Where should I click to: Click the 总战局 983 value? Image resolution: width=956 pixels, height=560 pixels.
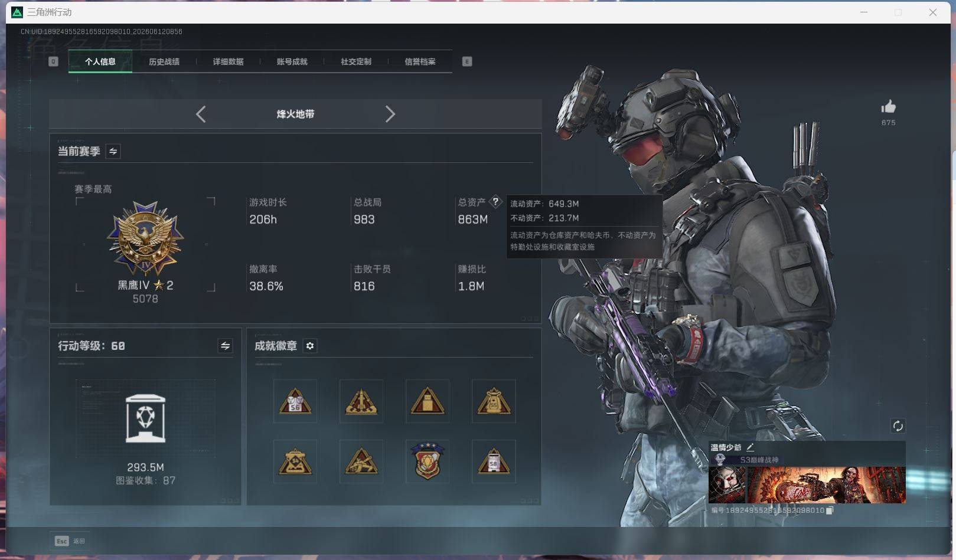coord(364,220)
